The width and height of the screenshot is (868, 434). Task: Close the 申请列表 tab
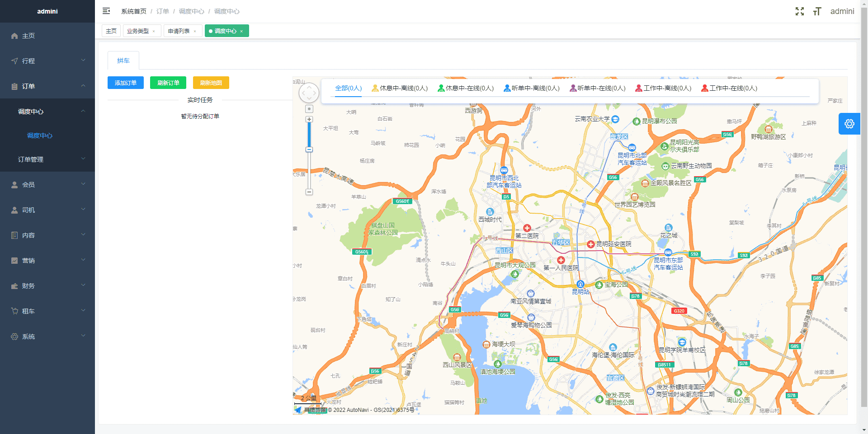195,31
